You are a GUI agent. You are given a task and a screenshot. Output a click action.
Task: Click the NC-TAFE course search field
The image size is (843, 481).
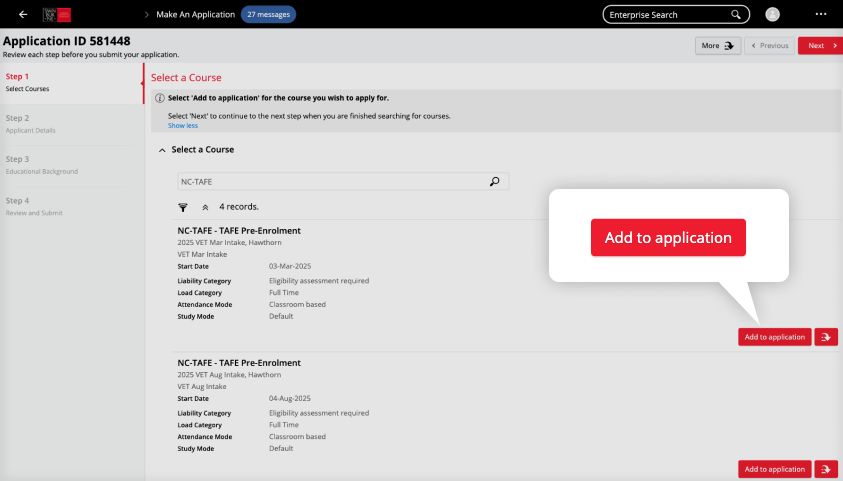pyautogui.click(x=343, y=182)
